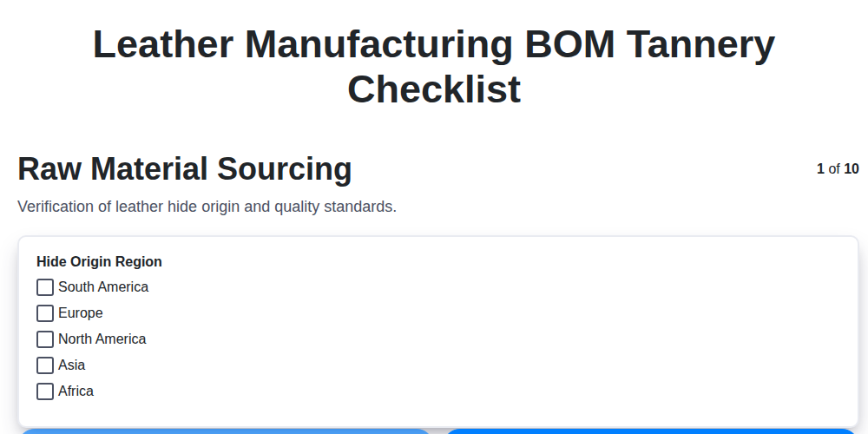Click the bold current step number '1'
Viewport: 868px width, 434px height.
[x=820, y=169]
